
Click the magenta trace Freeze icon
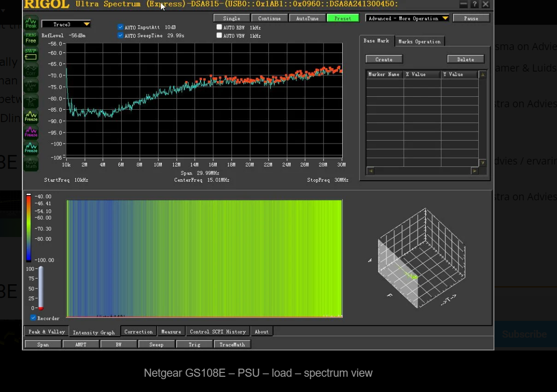tap(31, 133)
